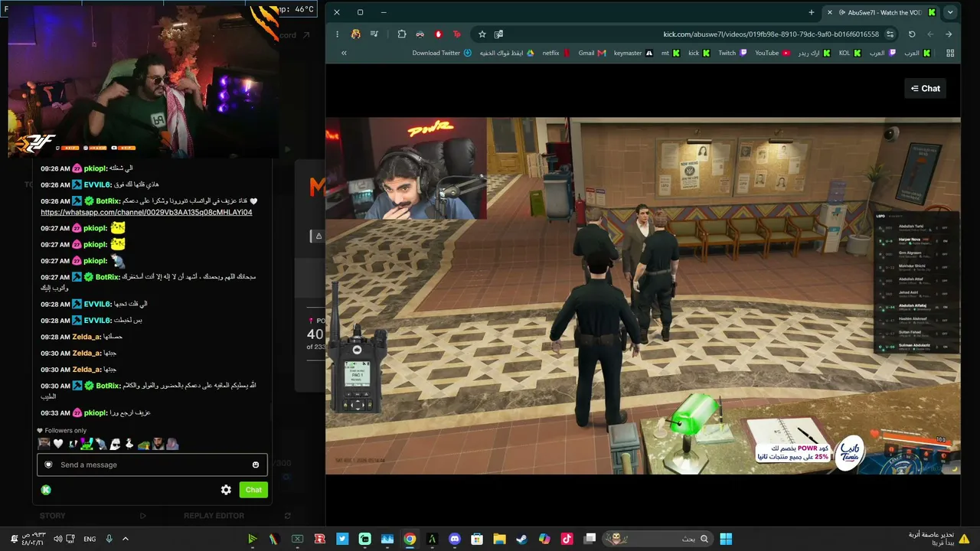Click the game controller extension icon
Screen dimensions: 980x551
click(x=420, y=34)
